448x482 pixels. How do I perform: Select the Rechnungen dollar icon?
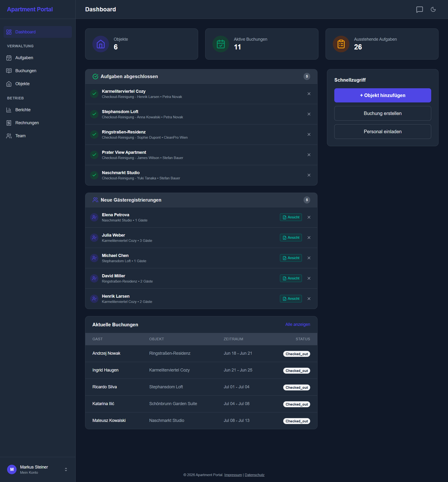tap(9, 123)
